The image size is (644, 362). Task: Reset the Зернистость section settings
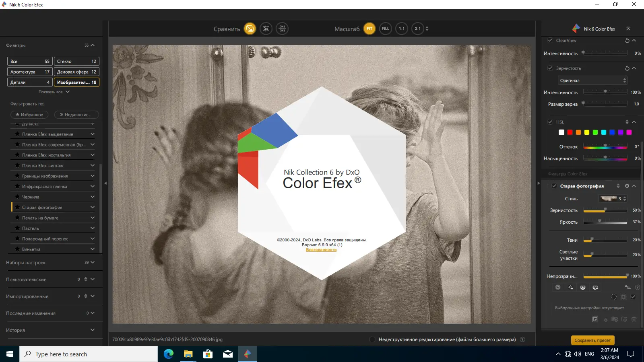click(627, 68)
